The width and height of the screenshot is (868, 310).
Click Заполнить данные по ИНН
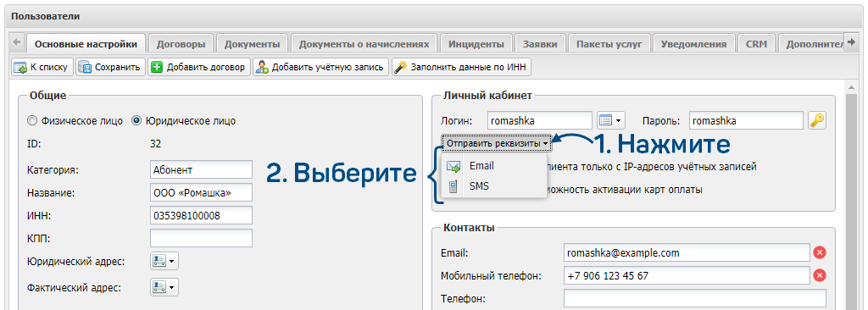click(x=462, y=68)
